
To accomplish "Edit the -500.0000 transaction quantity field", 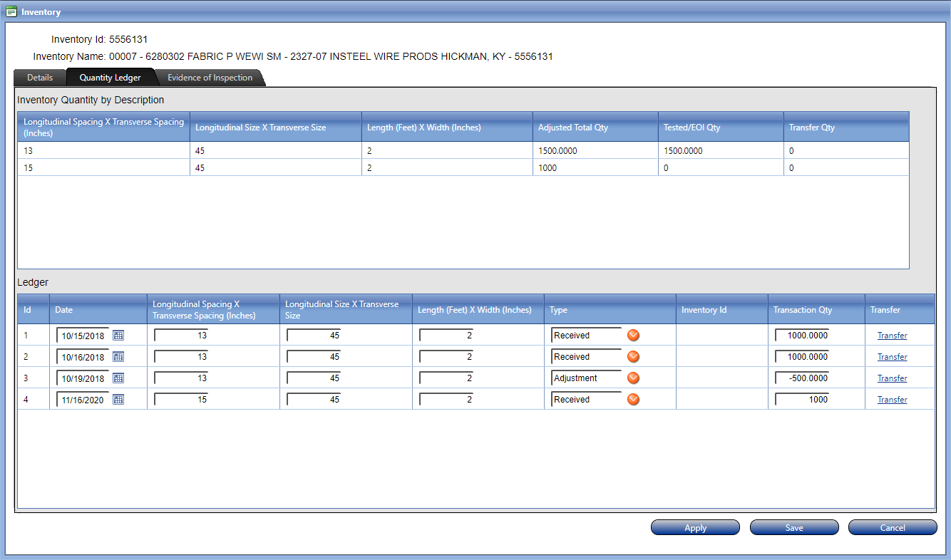I will pos(803,378).
